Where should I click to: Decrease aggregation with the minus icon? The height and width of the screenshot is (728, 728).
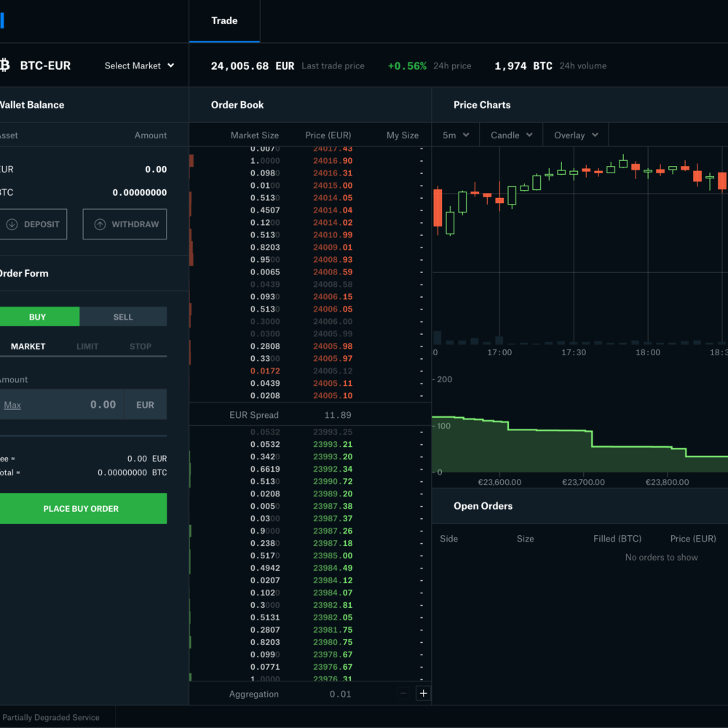pos(403,693)
